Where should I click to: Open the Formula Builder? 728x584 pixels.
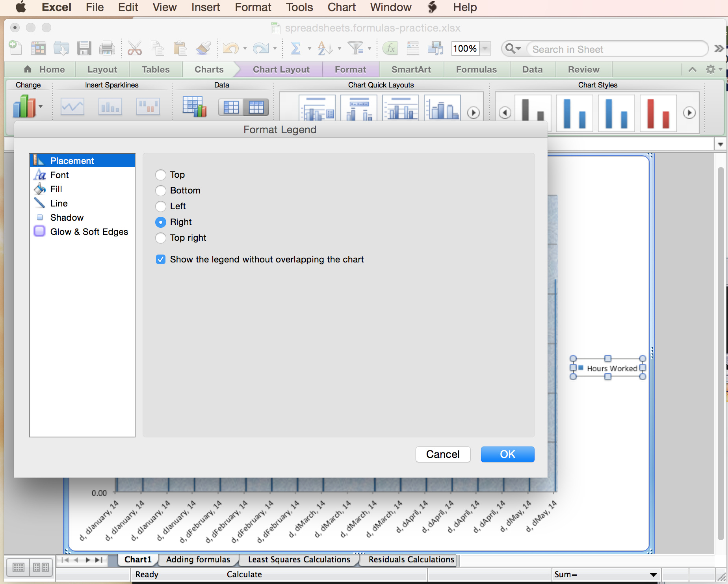point(389,48)
